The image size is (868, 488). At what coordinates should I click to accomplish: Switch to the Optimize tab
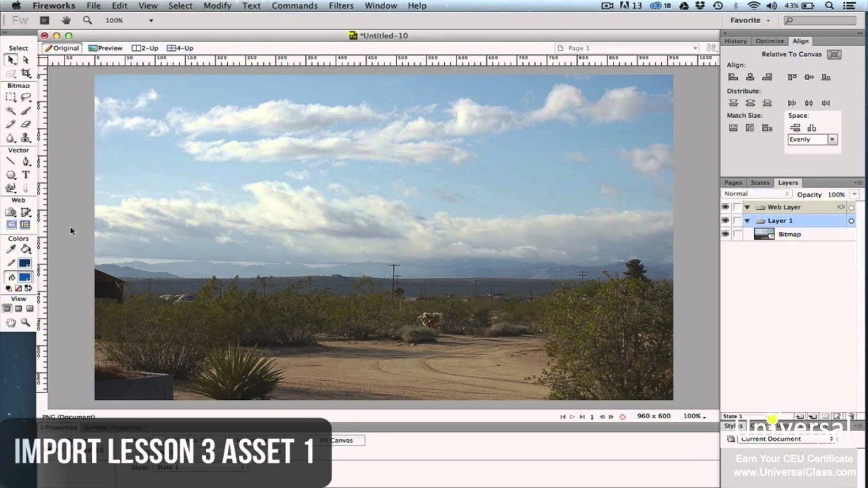coord(770,41)
